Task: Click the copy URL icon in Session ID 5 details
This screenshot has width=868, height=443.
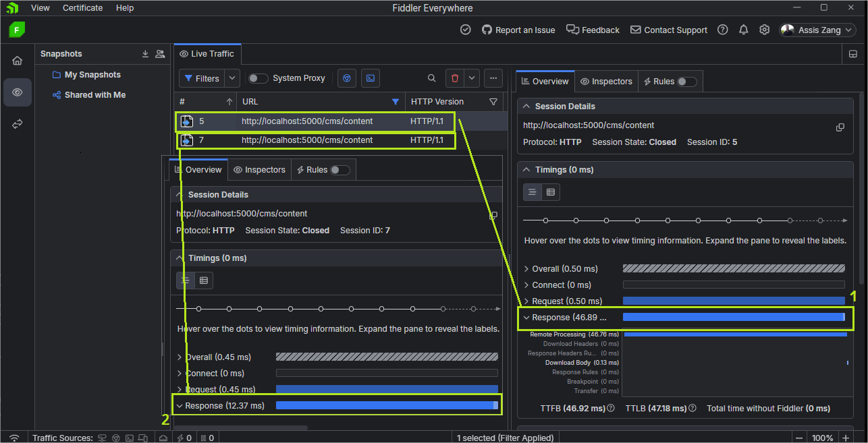Action: click(x=840, y=127)
